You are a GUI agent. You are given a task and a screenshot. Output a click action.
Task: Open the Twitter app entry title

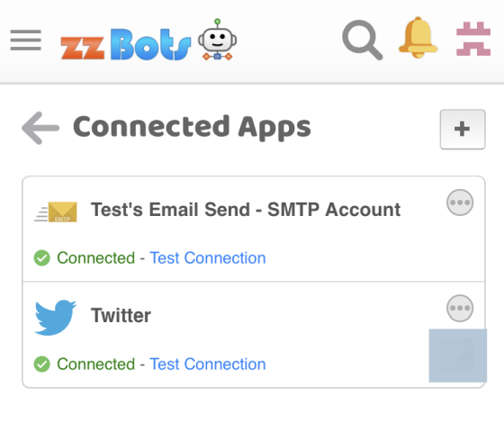click(x=121, y=315)
